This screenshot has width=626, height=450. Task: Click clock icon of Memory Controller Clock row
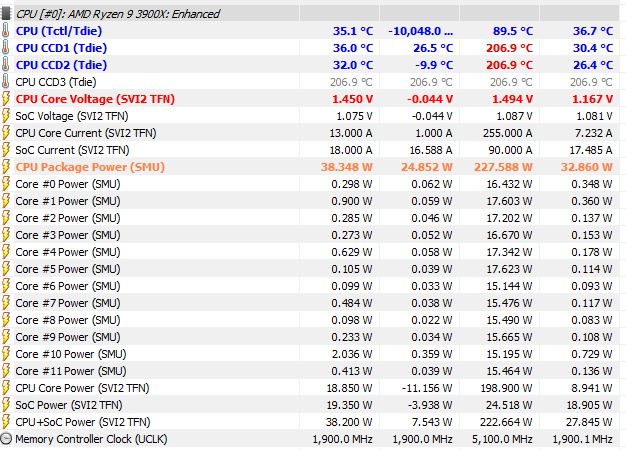[x=6, y=438]
